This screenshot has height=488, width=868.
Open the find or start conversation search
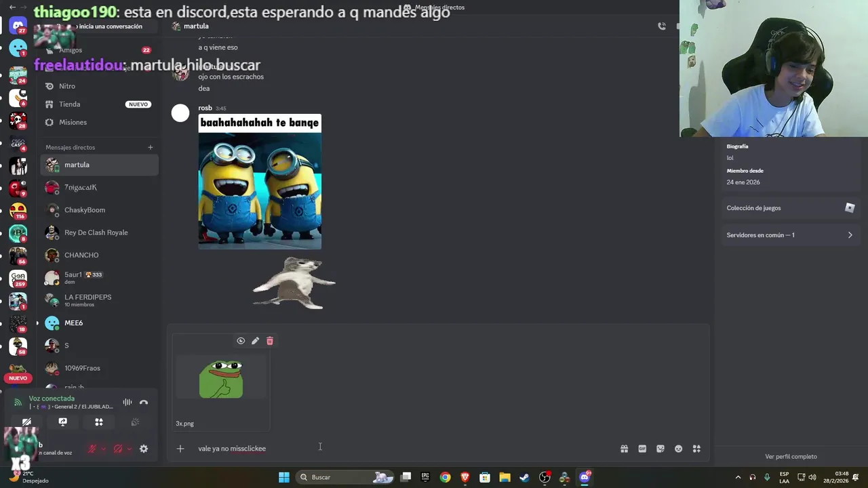[x=100, y=26]
